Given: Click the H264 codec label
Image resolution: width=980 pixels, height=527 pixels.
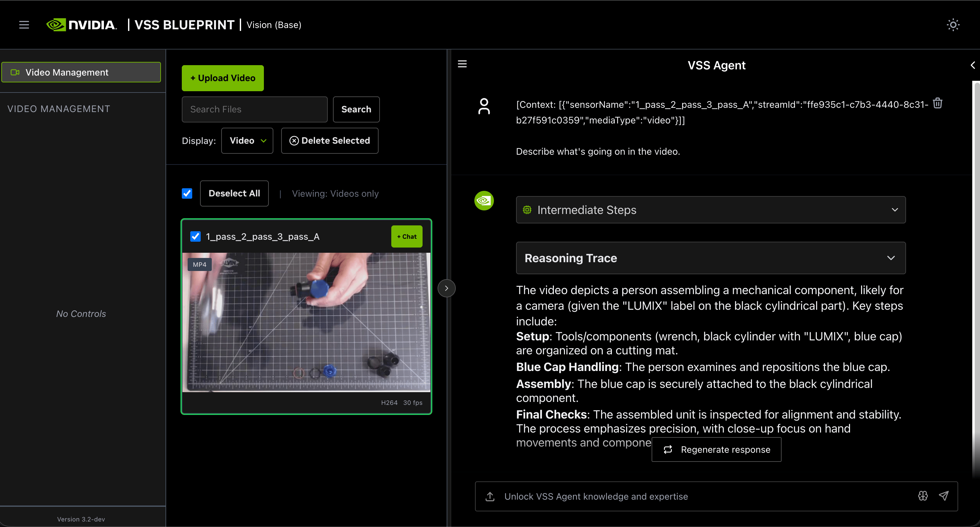Looking at the screenshot, I should (389, 403).
